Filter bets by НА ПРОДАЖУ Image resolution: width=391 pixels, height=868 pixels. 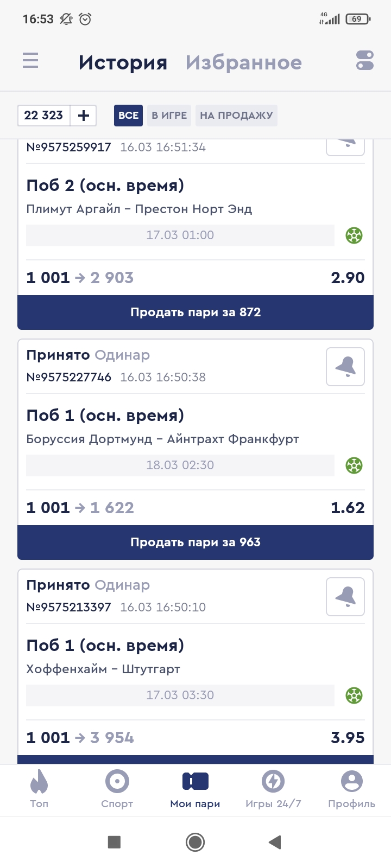(236, 115)
